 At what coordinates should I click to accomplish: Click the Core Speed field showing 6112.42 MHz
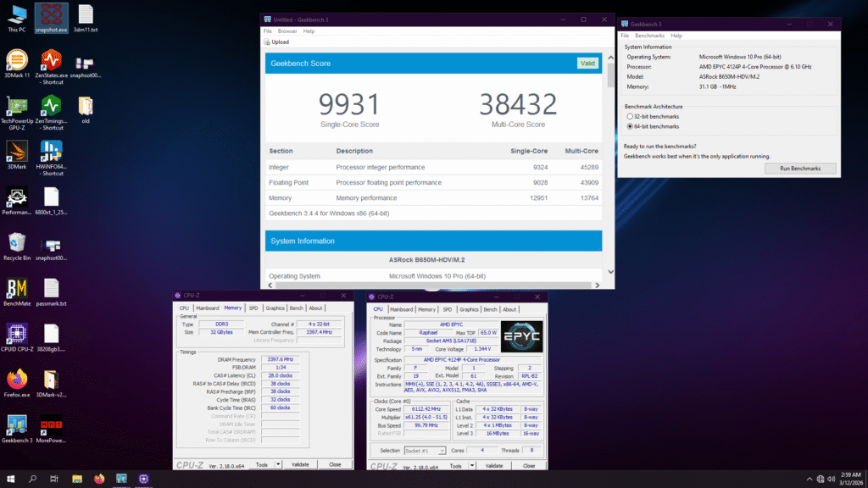click(x=426, y=409)
